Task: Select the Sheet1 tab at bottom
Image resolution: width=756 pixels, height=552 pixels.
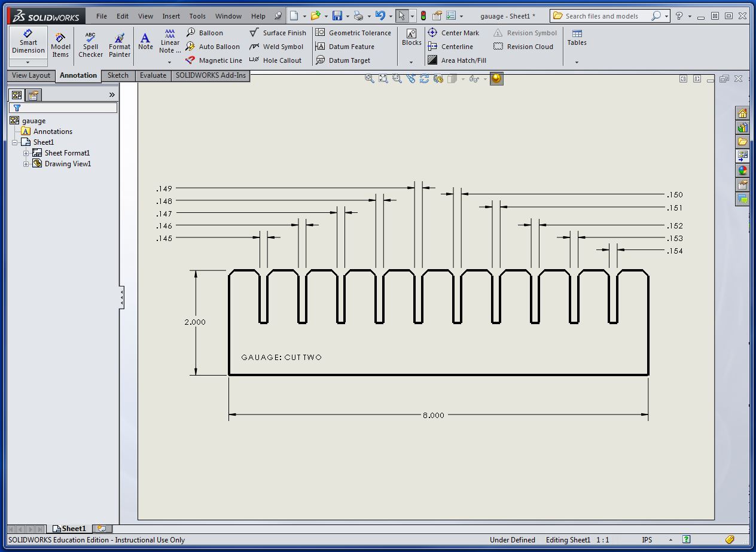Action: [x=69, y=529]
